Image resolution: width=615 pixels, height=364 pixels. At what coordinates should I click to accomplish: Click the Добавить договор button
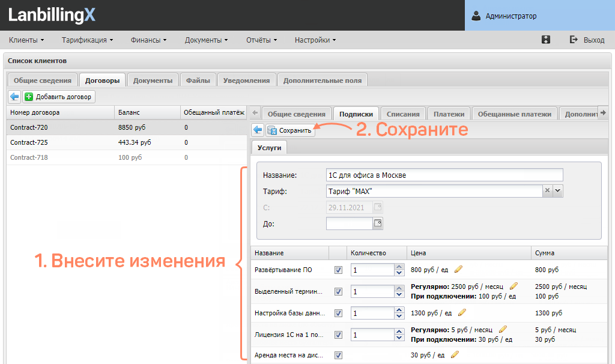58,97
